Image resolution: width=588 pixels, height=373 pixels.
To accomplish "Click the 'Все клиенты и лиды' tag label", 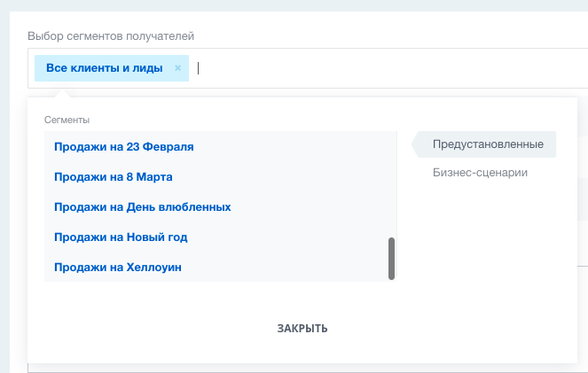I will point(105,68).
